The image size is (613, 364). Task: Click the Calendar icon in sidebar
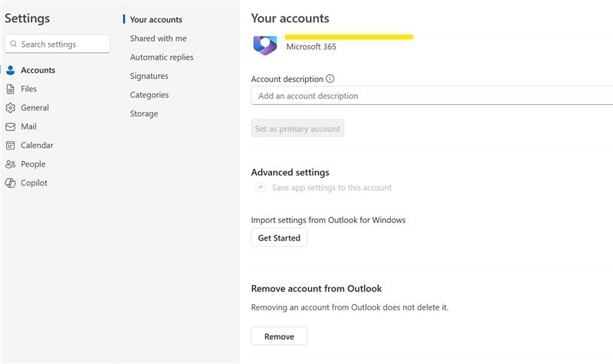tap(11, 146)
